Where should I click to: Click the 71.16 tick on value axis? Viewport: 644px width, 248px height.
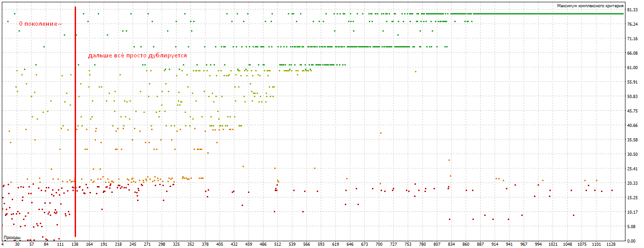coord(632,38)
